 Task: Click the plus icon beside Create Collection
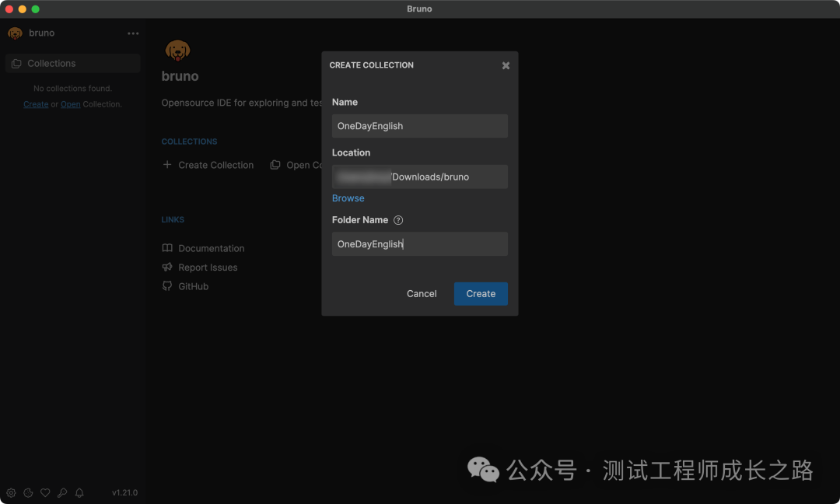(167, 164)
